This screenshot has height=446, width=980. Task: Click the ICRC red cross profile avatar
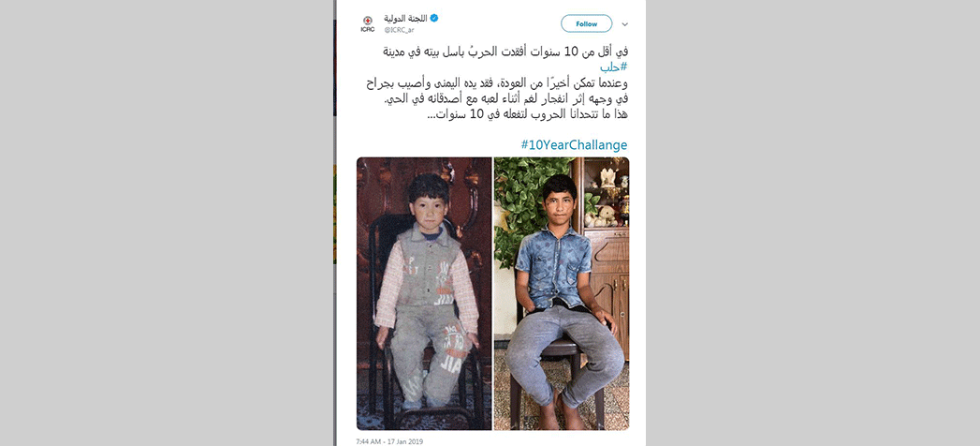[x=368, y=23]
